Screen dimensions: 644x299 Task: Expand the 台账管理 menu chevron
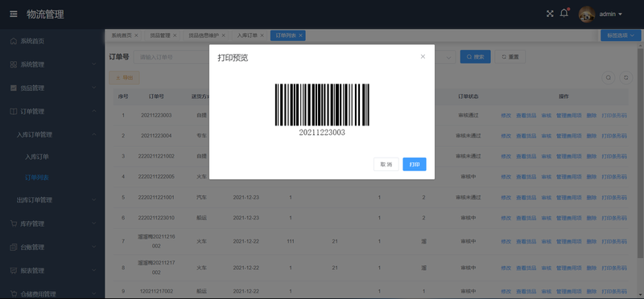pos(93,247)
